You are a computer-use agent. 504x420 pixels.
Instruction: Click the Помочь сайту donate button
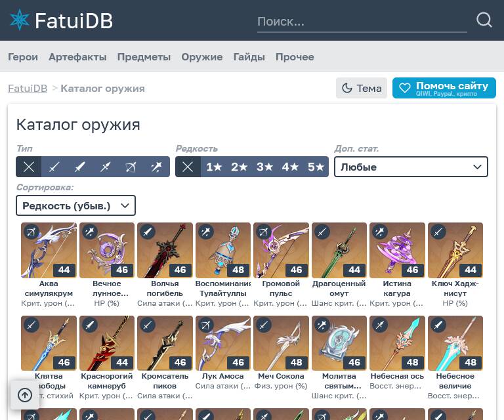(444, 88)
